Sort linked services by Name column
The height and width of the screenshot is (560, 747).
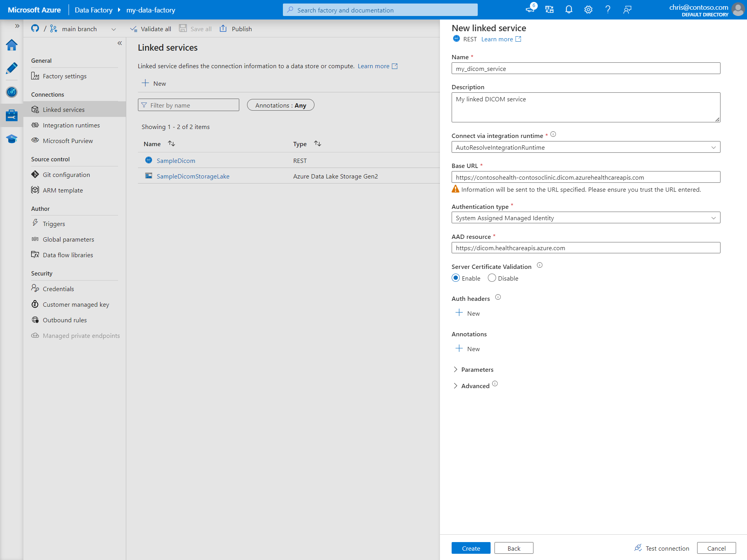[171, 144]
